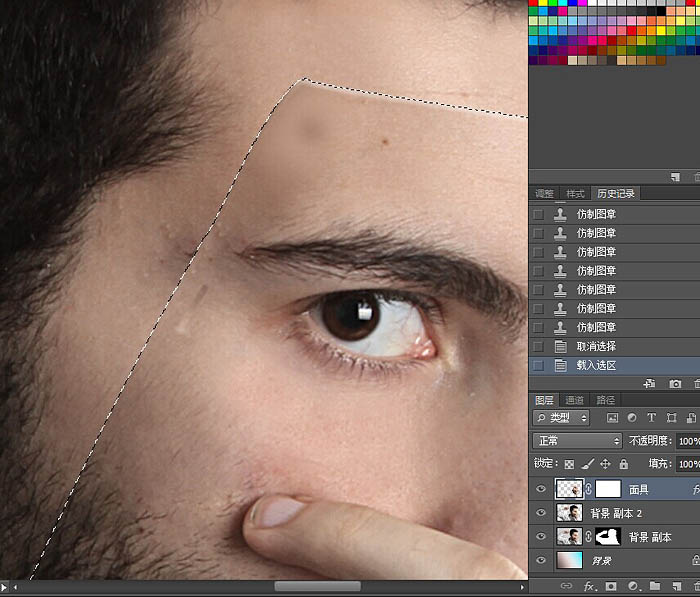Select the 背景 layer name
Screen dimensions: 700x597
601,561
